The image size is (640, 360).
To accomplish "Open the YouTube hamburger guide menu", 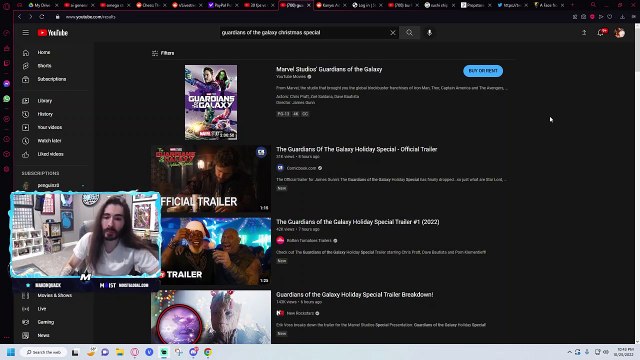I will point(26,33).
